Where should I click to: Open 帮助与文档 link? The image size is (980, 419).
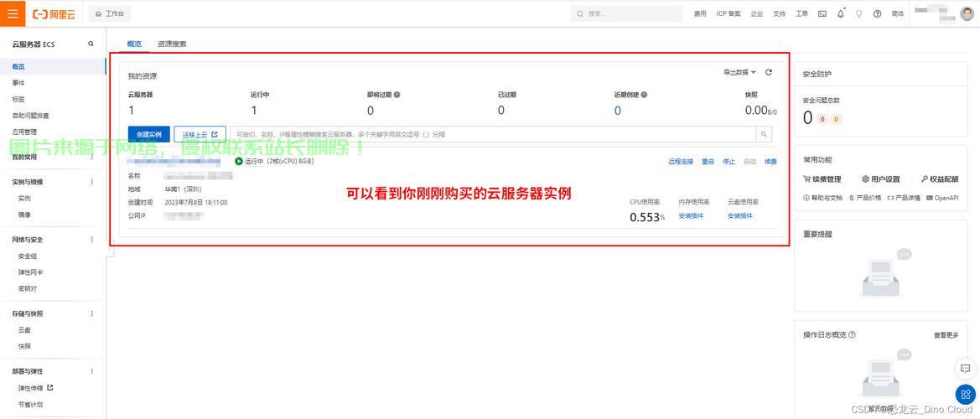pos(822,197)
